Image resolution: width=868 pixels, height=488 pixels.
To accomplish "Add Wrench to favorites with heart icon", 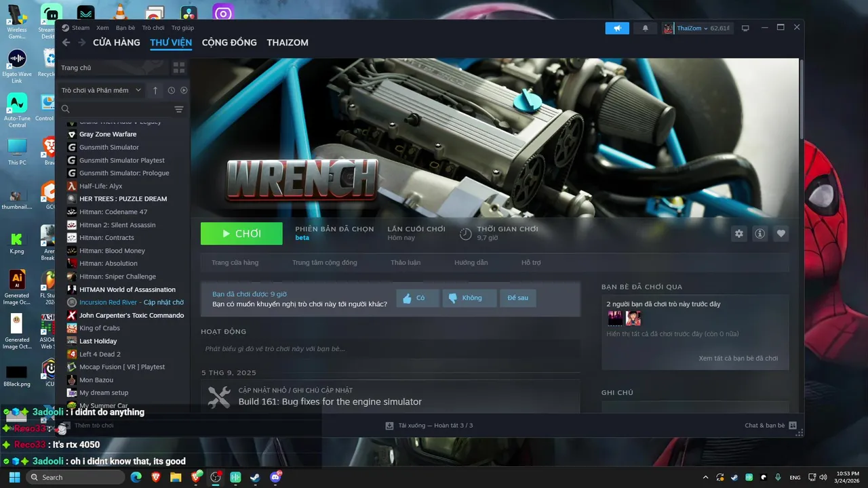I will tap(781, 234).
